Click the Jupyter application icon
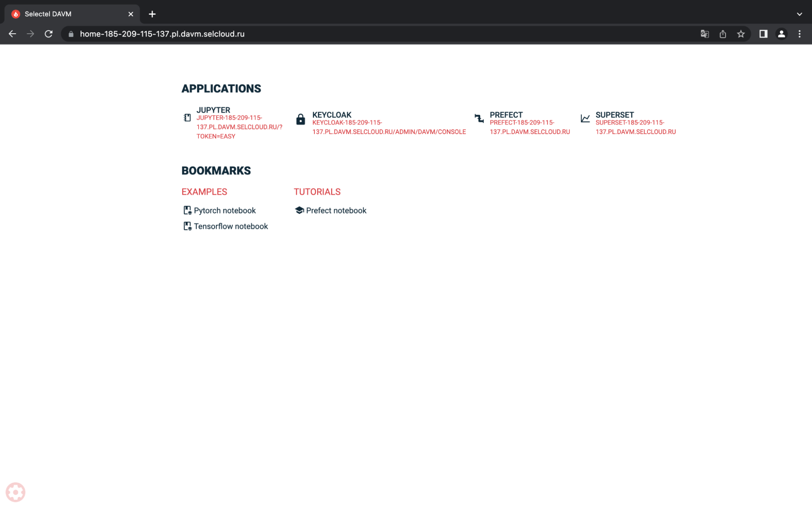Viewport: 812px width, 508px height. pyautogui.click(x=187, y=118)
